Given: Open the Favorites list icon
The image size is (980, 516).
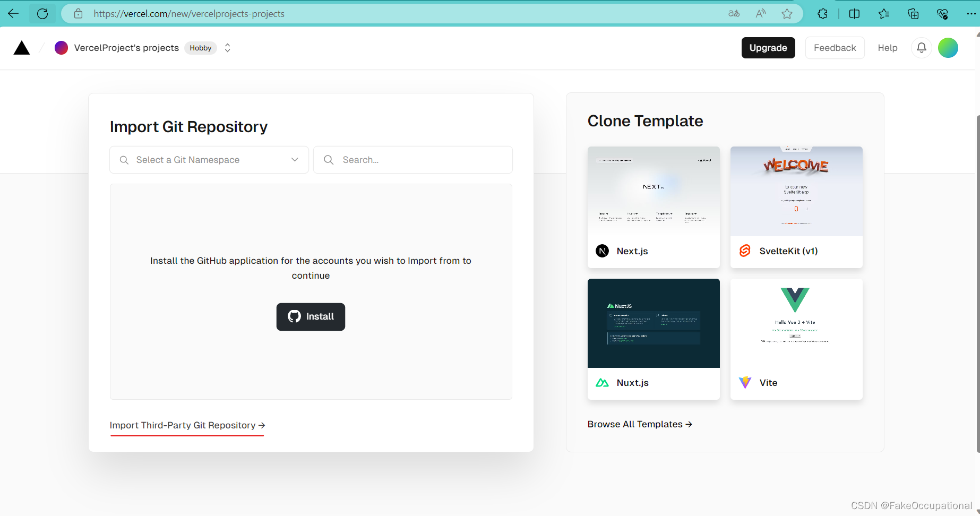Looking at the screenshot, I should [884, 14].
